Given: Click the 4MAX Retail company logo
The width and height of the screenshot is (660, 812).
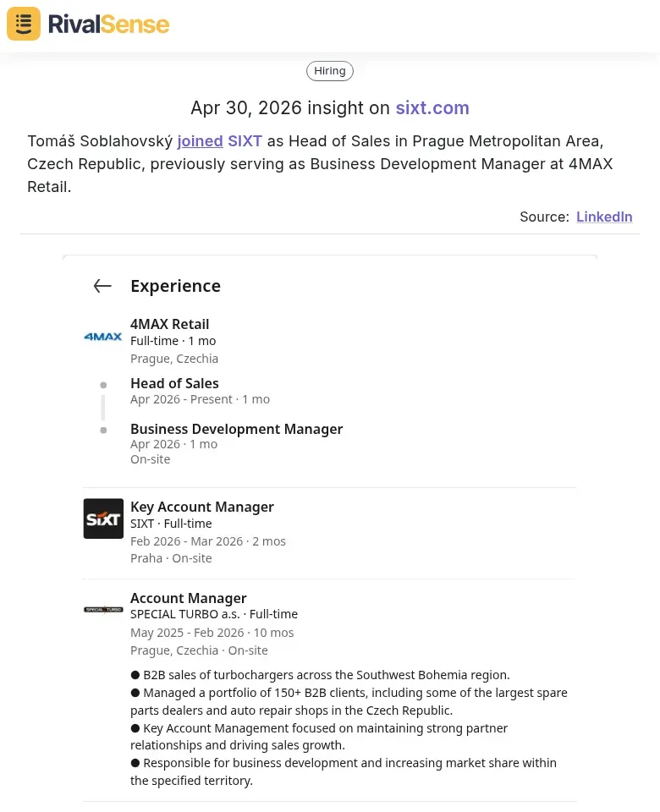Looking at the screenshot, I should (102, 337).
